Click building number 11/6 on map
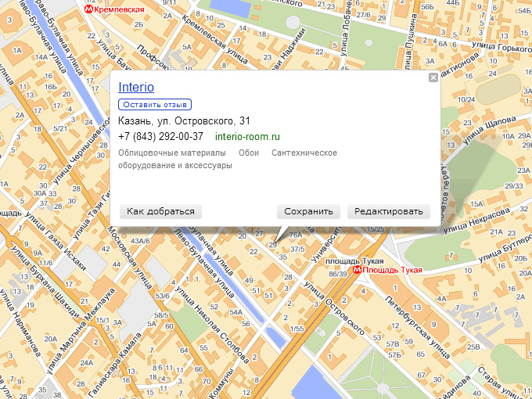 click(46, 263)
